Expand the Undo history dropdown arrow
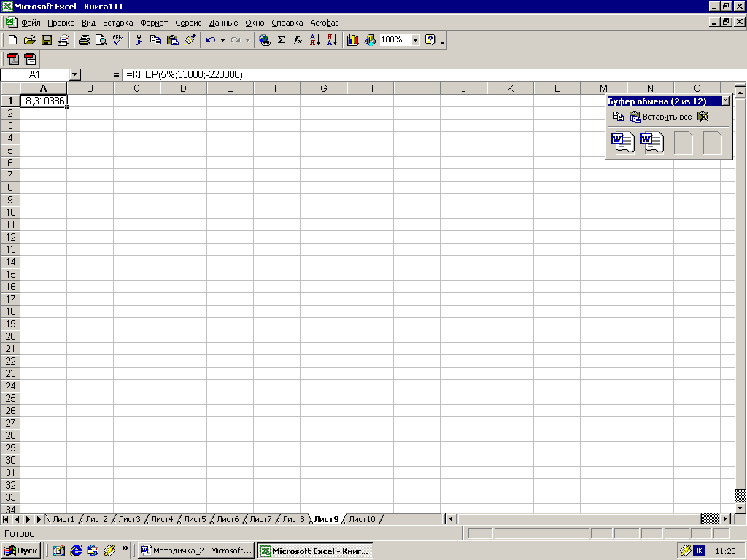This screenshot has height=560, width=747. pos(222,41)
